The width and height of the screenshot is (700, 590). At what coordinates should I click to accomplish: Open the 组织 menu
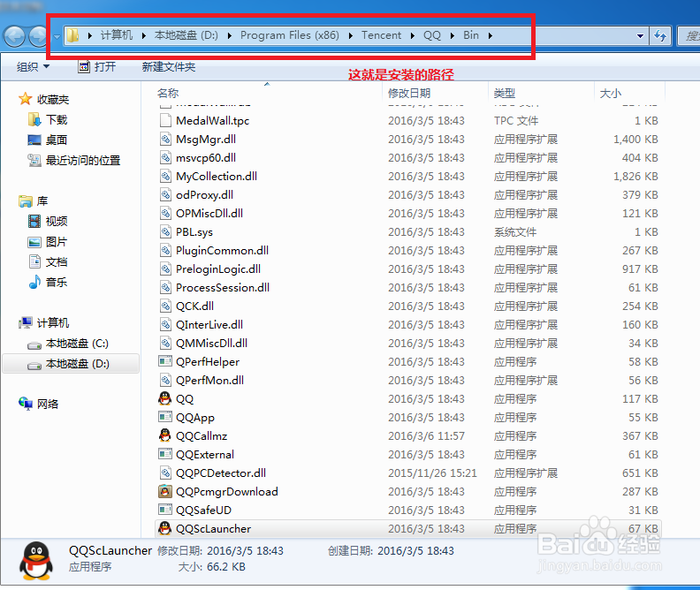point(33,67)
